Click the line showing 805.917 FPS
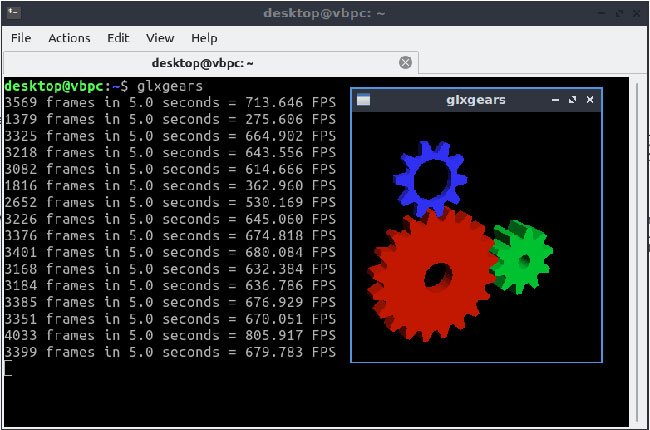 [x=170, y=335]
